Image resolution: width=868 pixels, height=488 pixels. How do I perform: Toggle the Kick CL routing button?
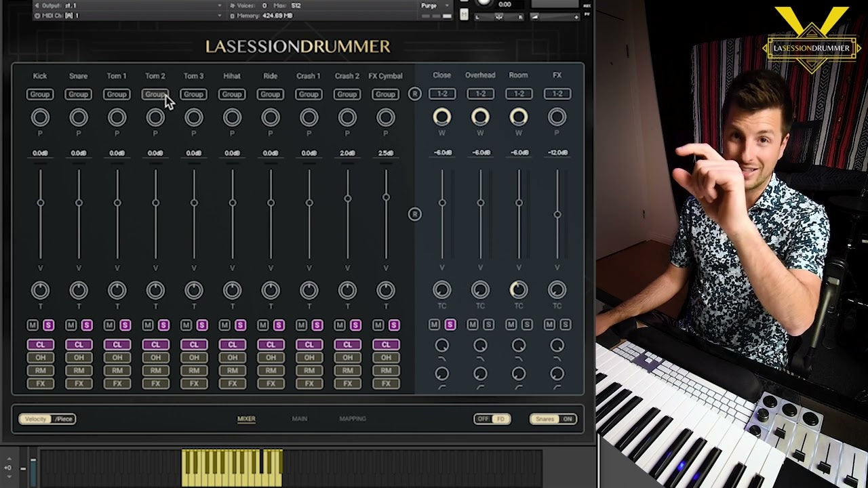(x=40, y=345)
